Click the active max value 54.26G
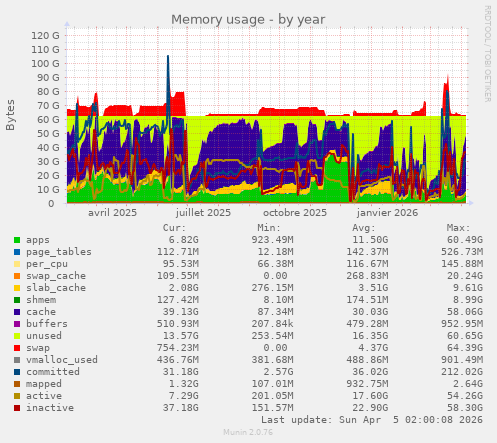This screenshot has height=443, width=497. click(465, 396)
